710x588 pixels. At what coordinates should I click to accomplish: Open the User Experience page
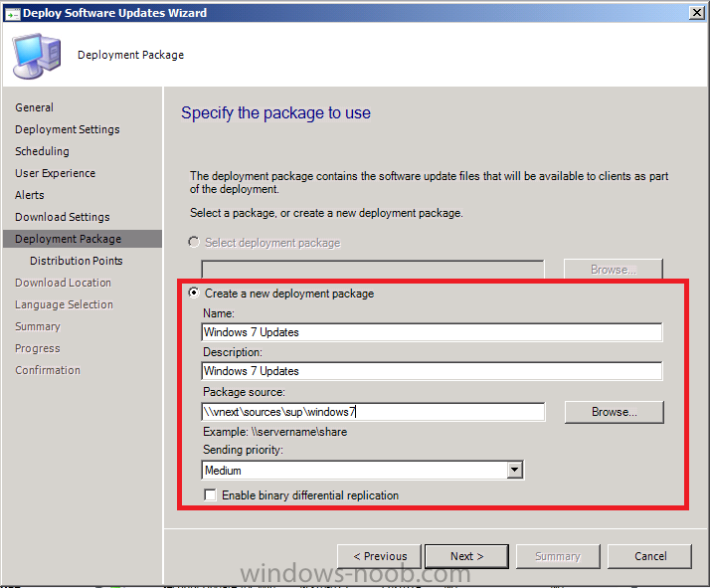point(55,173)
